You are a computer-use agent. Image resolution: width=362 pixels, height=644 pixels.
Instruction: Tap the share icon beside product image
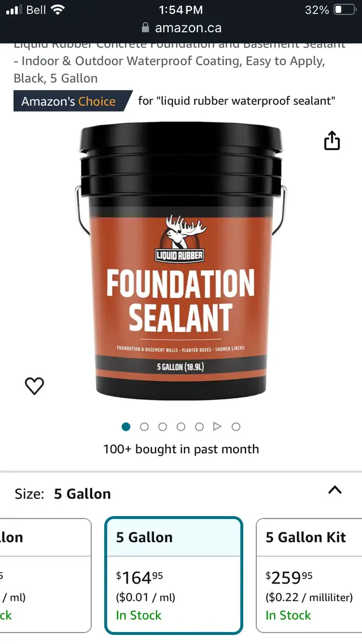(331, 140)
